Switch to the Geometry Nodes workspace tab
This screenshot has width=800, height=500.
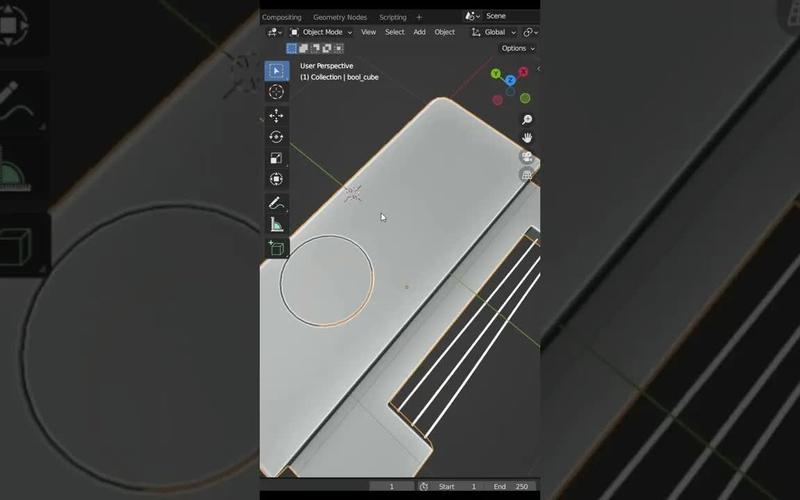pos(340,17)
